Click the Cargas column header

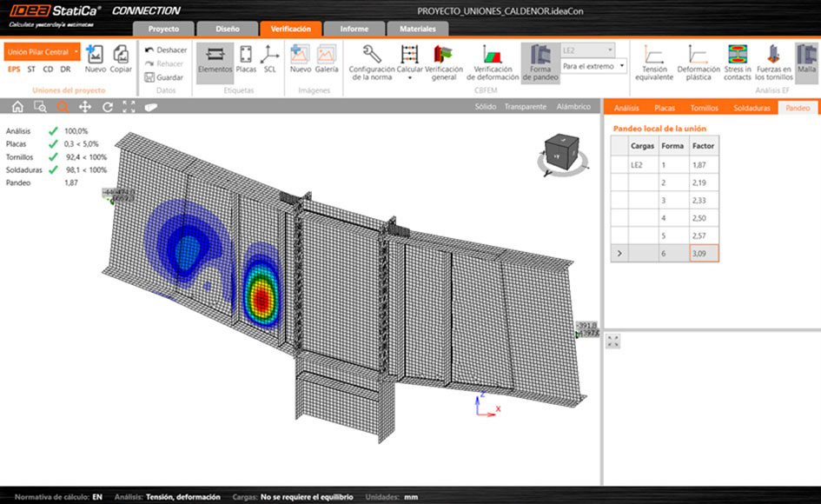click(x=642, y=146)
